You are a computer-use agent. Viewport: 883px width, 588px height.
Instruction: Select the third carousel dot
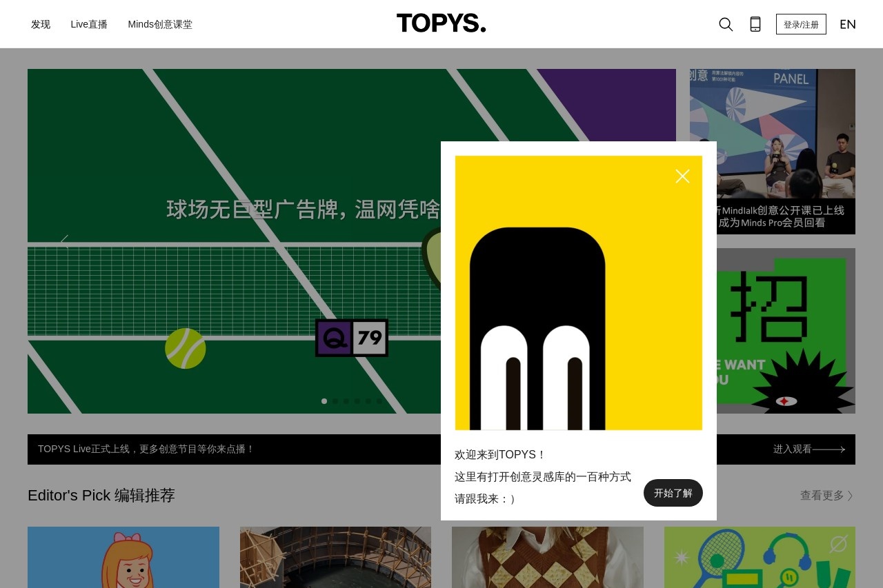(346, 401)
